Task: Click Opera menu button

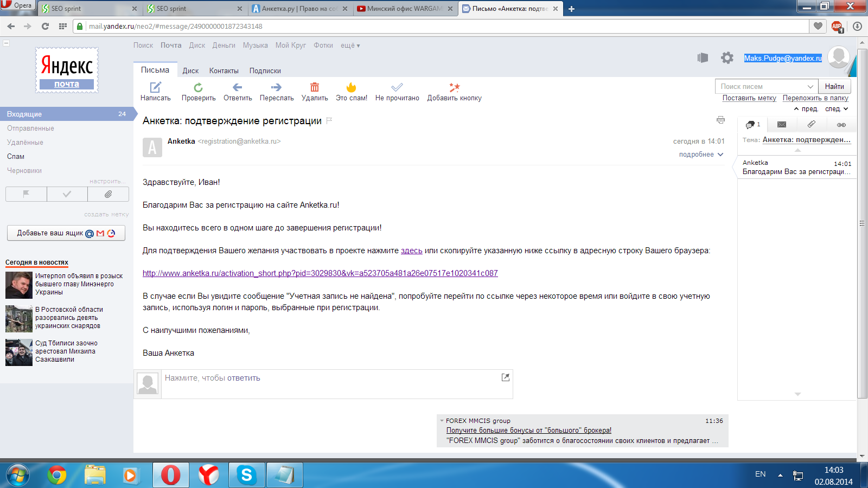Action: [17, 5]
